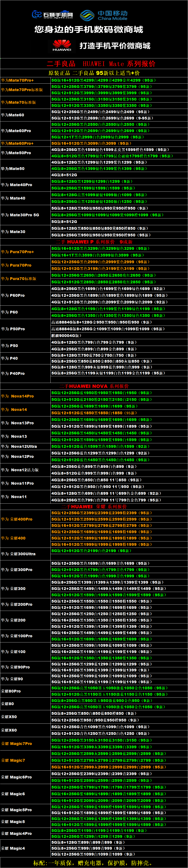Click the 打造手机平价微商城 slogan text
This screenshot has width=188, height=868.
115,46
